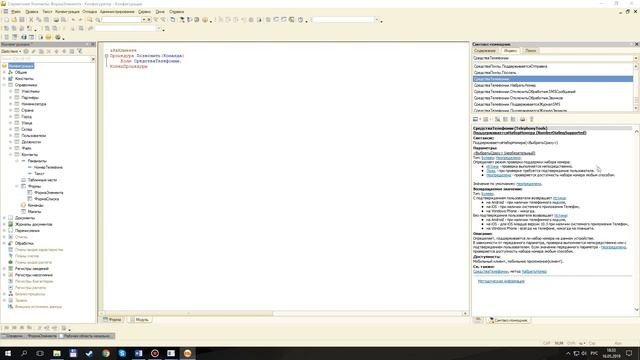The image size is (640, 360).
Task: Expand the Общие tree node
Action: 4,72
